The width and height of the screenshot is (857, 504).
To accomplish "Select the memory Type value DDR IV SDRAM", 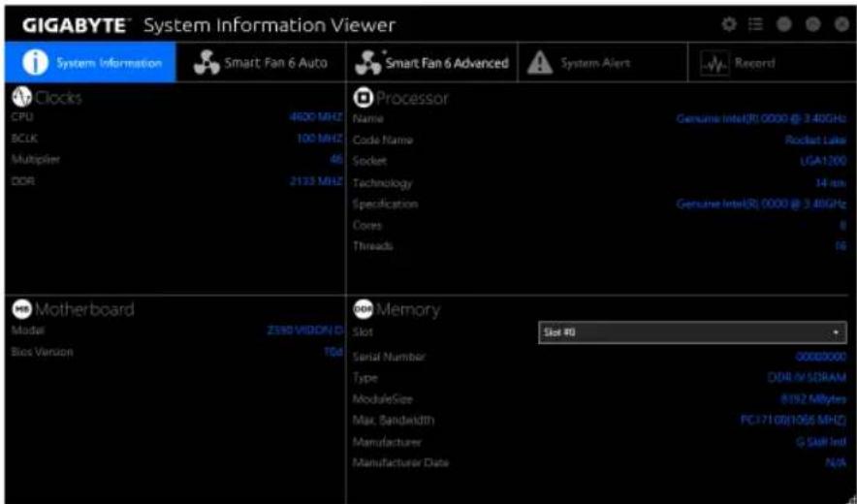I will (807, 378).
